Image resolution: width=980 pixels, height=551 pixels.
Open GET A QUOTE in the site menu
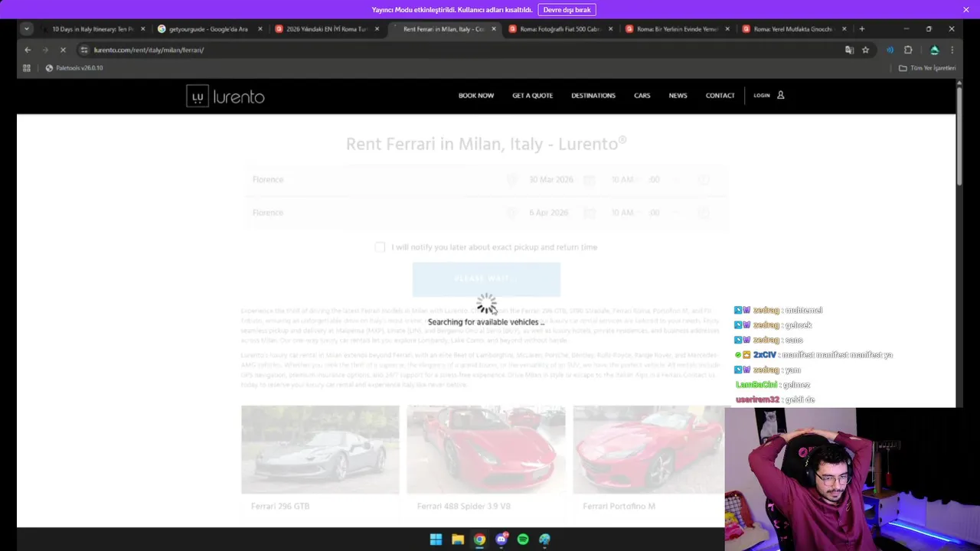pyautogui.click(x=532, y=96)
